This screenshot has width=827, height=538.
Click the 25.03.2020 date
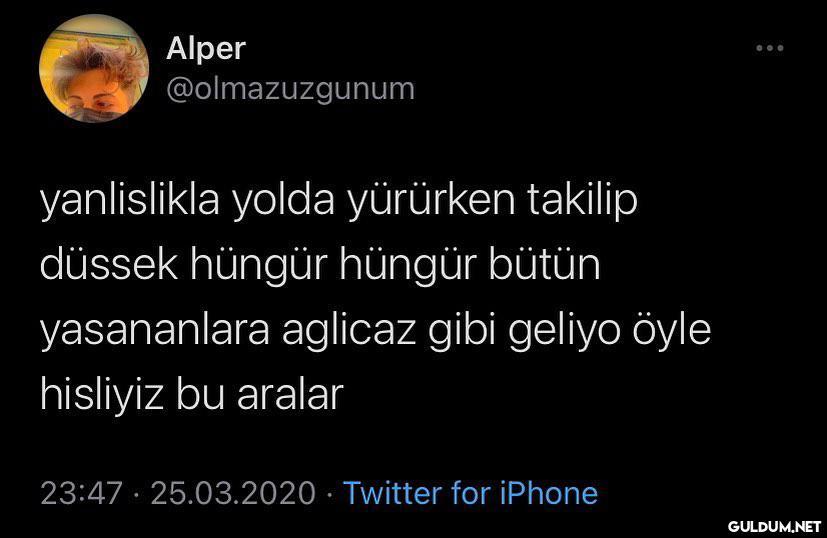point(233,493)
